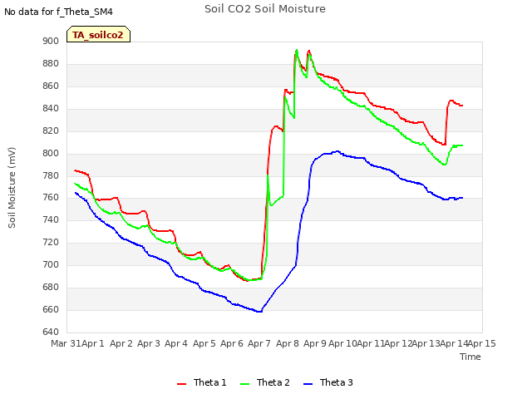Click the chart title Soil CO2 Soil Moisture

(x=265, y=9)
